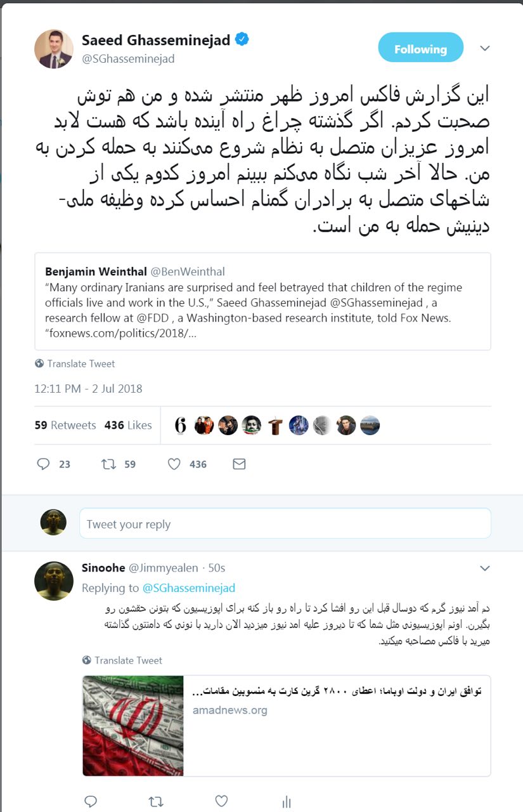Expand options chevron on Sinoohe's reply
Image resolution: width=523 pixels, height=812 pixels.
485,568
